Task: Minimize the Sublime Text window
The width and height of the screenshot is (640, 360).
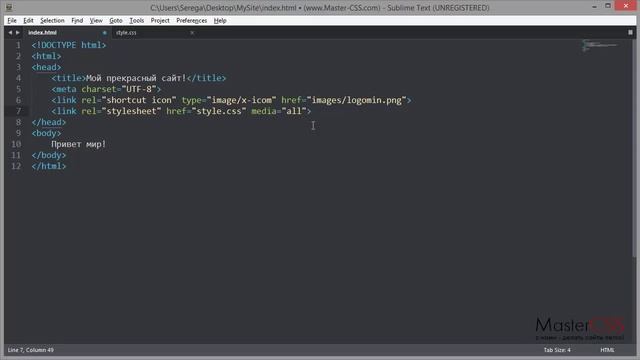Action: click(x=594, y=6)
